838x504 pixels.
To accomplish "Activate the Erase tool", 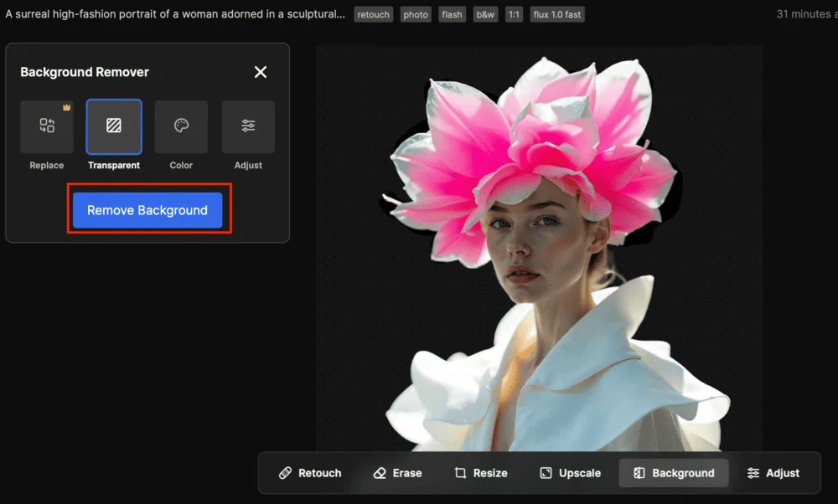I will pyautogui.click(x=397, y=473).
